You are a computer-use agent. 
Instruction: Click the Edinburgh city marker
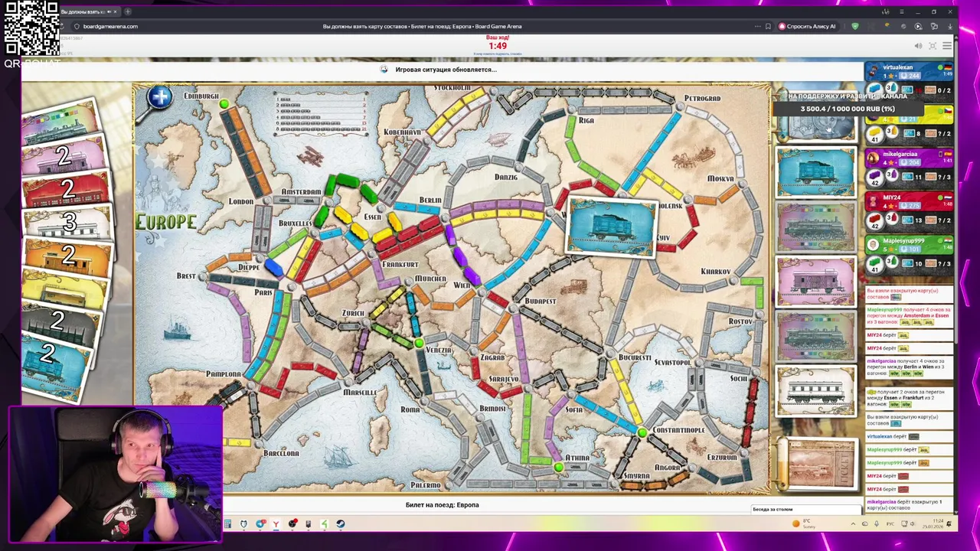[224, 103]
